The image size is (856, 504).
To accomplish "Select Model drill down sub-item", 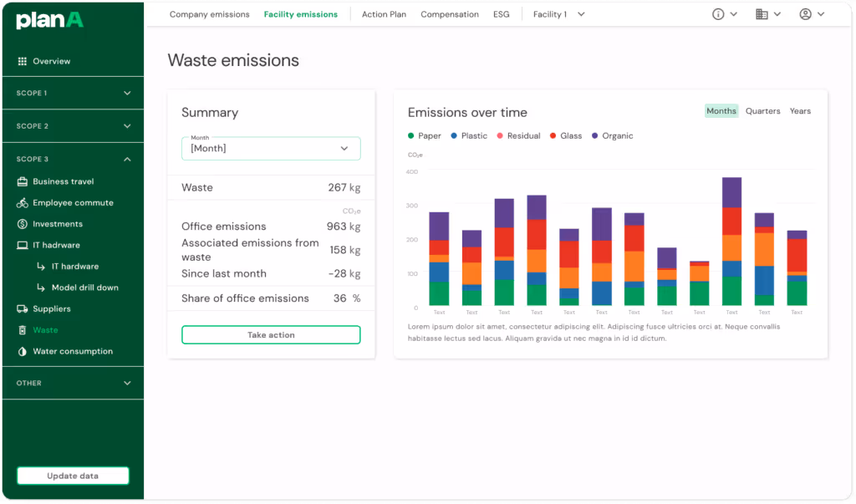I will [x=84, y=288].
